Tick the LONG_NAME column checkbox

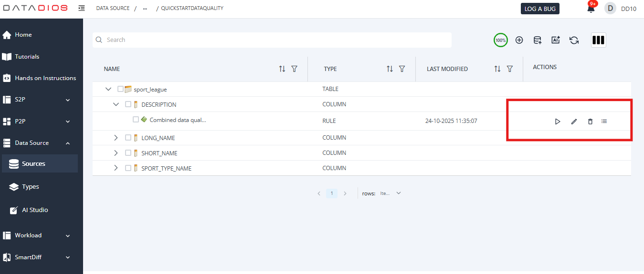(128, 138)
